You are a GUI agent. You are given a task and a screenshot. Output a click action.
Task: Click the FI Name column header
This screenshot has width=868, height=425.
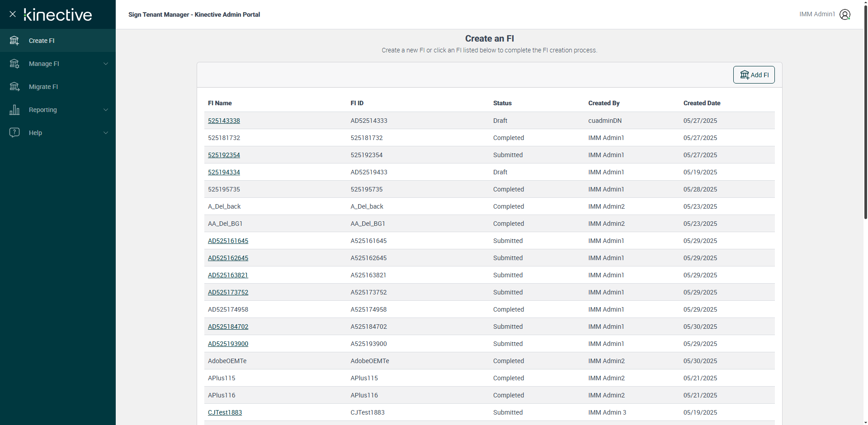[220, 103]
